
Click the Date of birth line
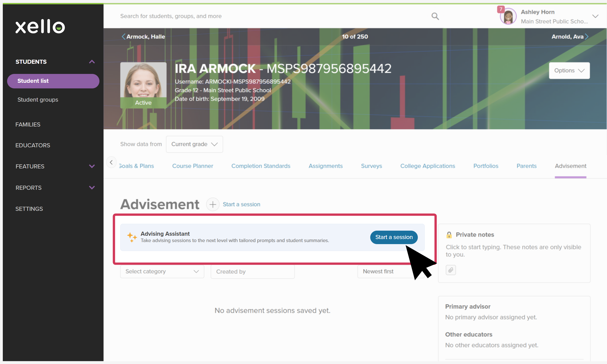[x=220, y=99]
